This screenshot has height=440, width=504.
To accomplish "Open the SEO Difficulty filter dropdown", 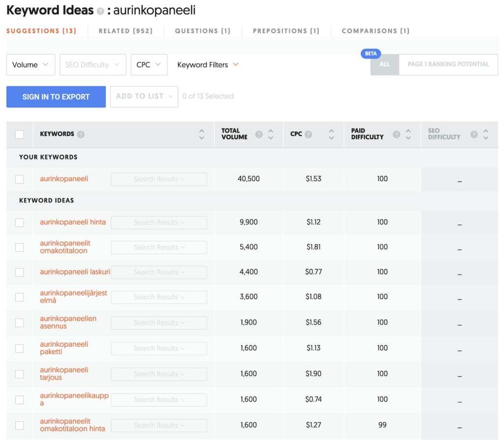I will click(93, 65).
